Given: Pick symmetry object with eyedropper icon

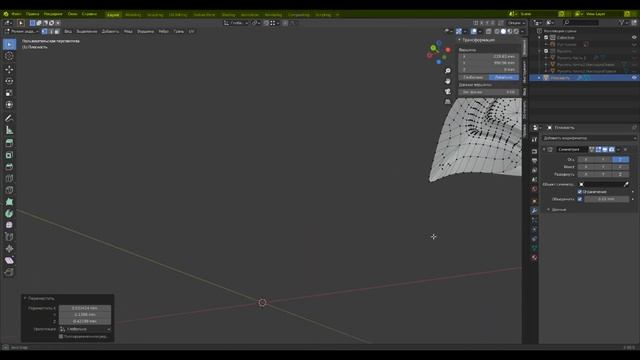Looking at the screenshot, I should [626, 184].
